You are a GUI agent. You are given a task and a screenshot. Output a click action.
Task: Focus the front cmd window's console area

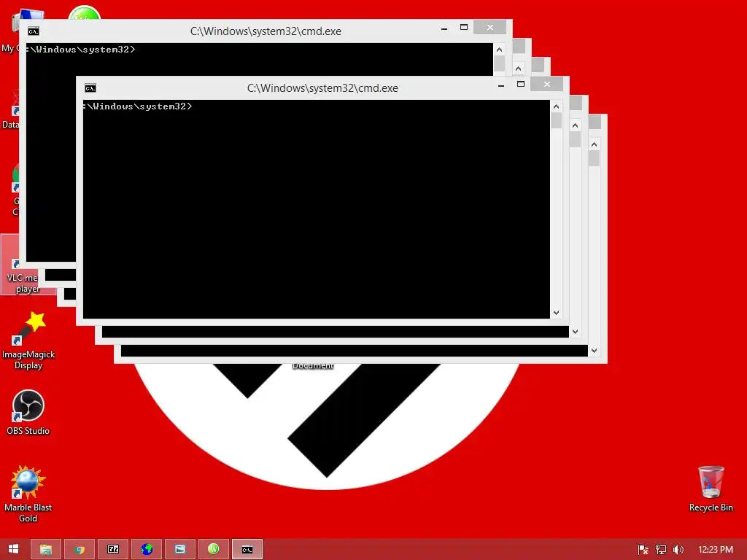point(317,209)
